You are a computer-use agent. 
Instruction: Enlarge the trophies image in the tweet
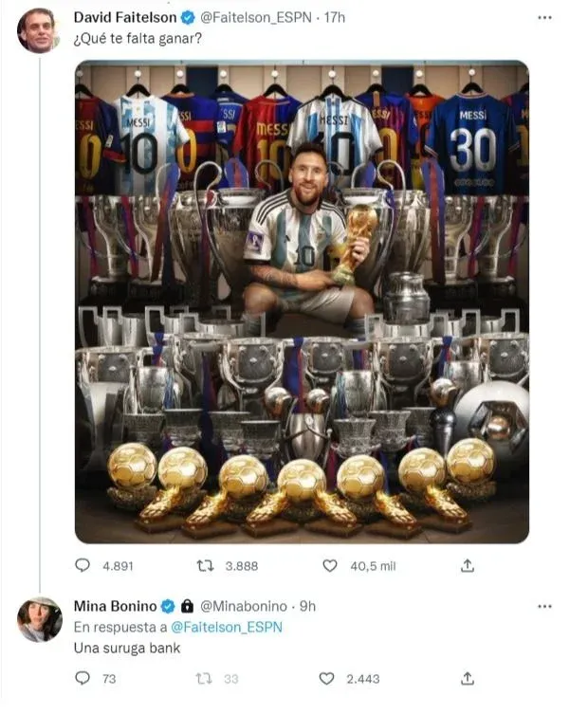click(302, 302)
